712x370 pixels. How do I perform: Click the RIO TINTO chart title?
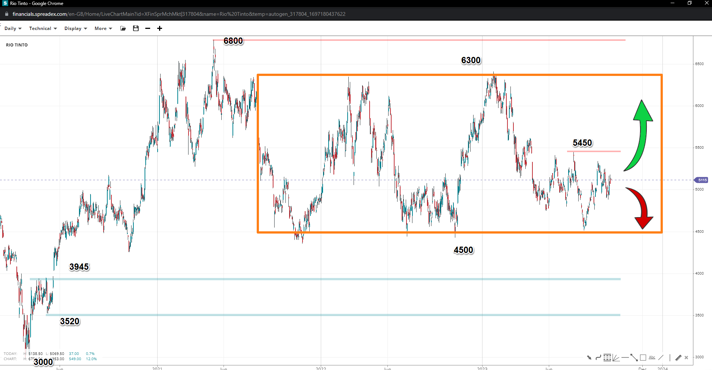click(x=17, y=45)
